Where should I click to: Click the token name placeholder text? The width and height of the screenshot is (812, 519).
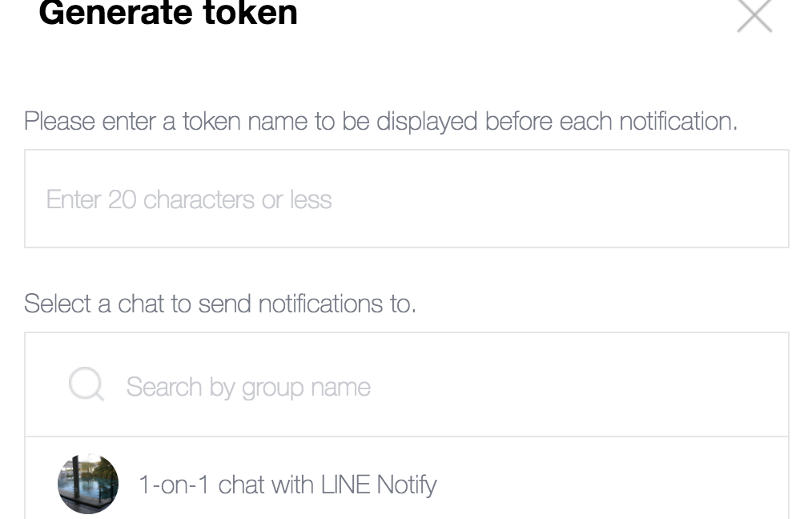[189, 199]
